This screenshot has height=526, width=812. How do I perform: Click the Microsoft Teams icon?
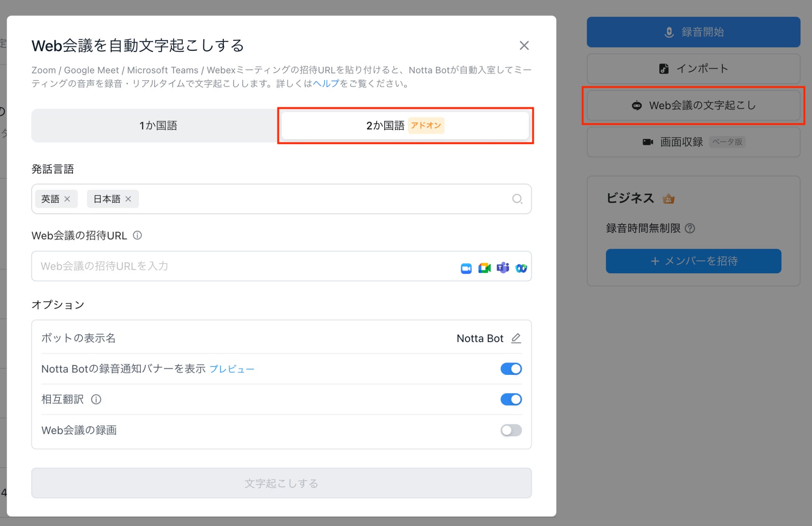503,268
